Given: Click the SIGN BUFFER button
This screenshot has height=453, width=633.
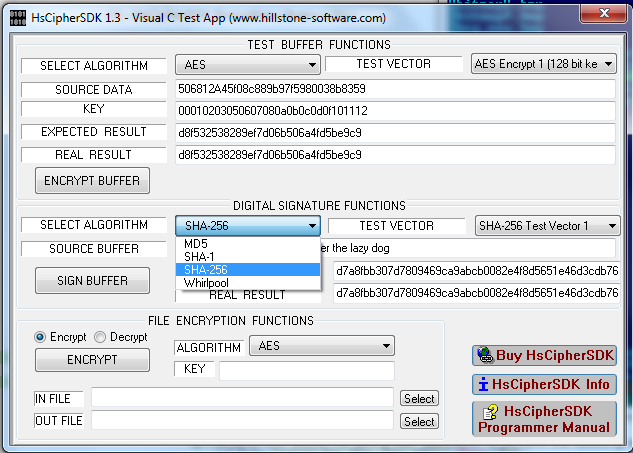Looking at the screenshot, I should [92, 280].
